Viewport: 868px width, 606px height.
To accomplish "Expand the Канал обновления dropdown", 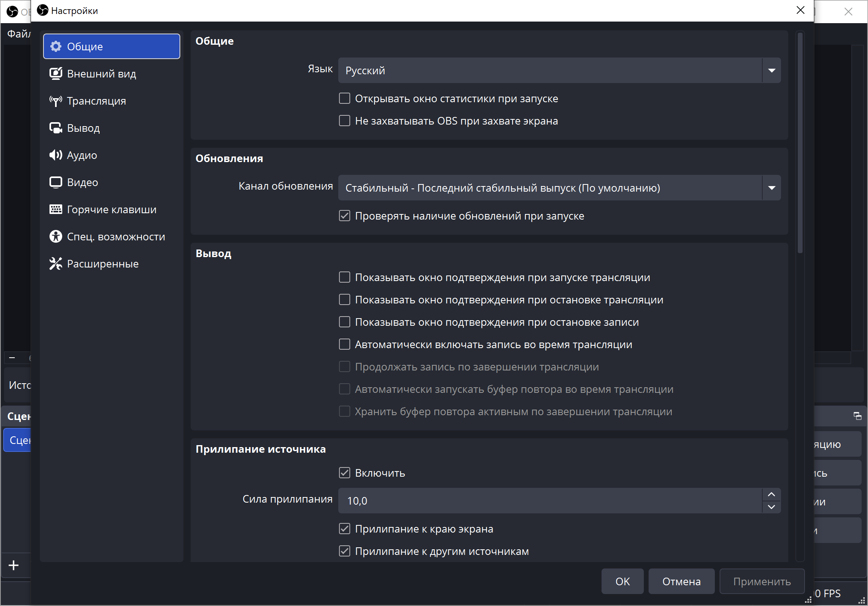I will (559, 188).
